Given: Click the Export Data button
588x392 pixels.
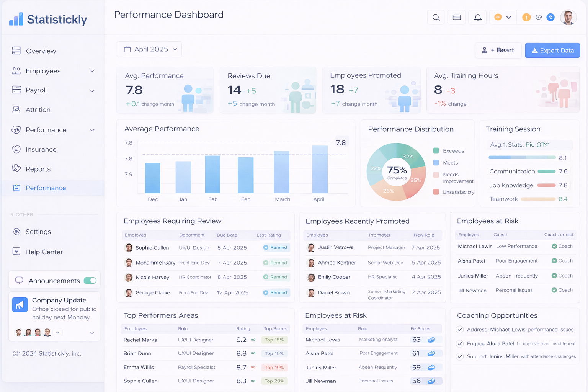Looking at the screenshot, I should pyautogui.click(x=552, y=50).
